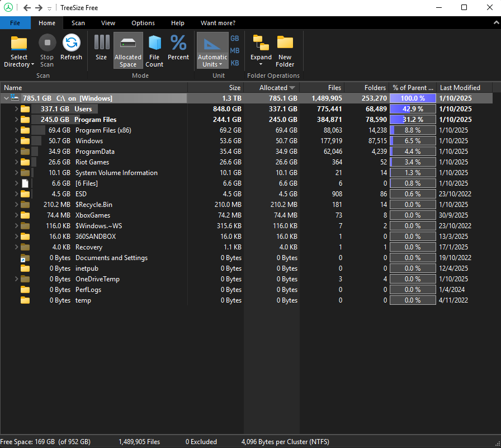Set unit to GB
Screen dimensions: 501x448
(x=235, y=39)
